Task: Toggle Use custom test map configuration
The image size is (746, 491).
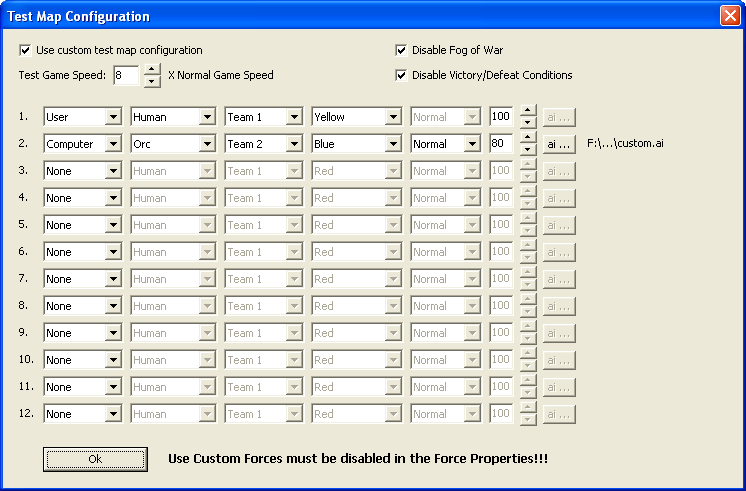Action: [x=25, y=50]
